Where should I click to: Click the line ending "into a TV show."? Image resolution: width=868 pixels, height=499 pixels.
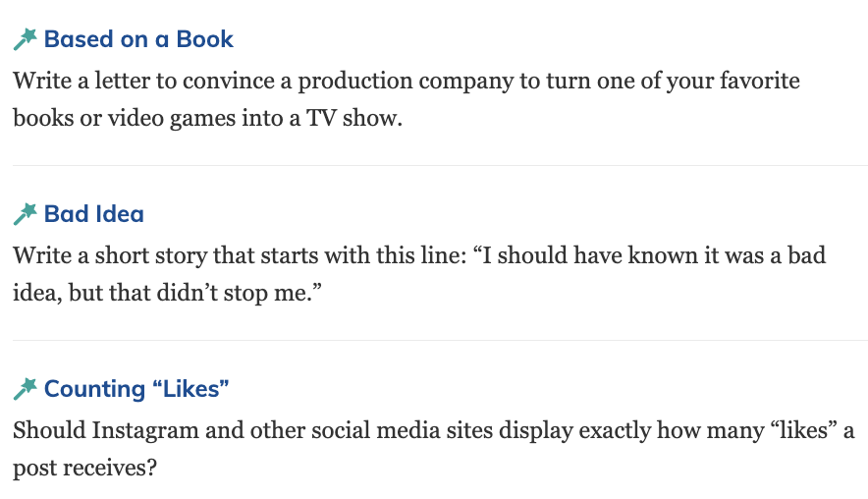[x=208, y=118]
